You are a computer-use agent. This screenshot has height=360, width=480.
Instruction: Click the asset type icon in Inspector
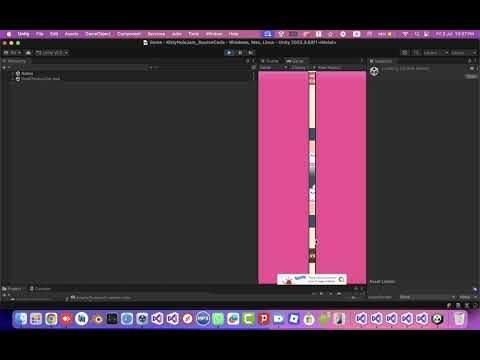point(374,71)
